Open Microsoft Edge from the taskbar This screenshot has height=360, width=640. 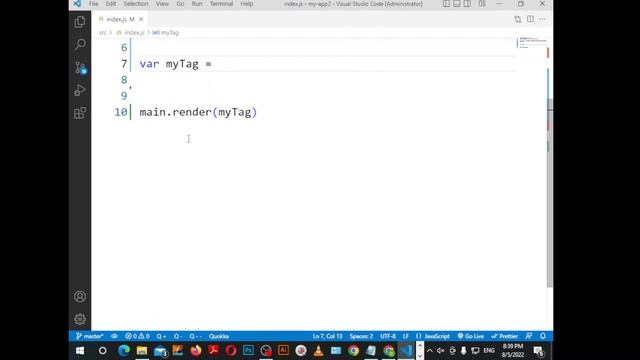tap(124, 351)
